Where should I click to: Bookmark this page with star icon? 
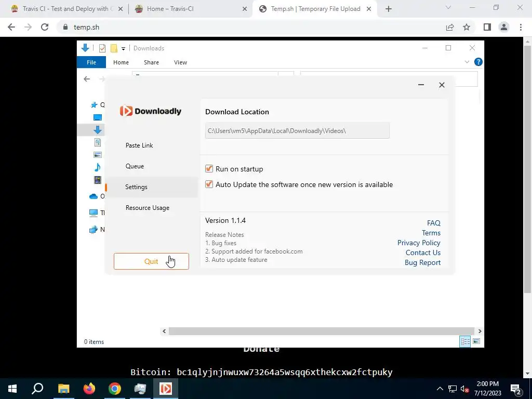coord(467,27)
